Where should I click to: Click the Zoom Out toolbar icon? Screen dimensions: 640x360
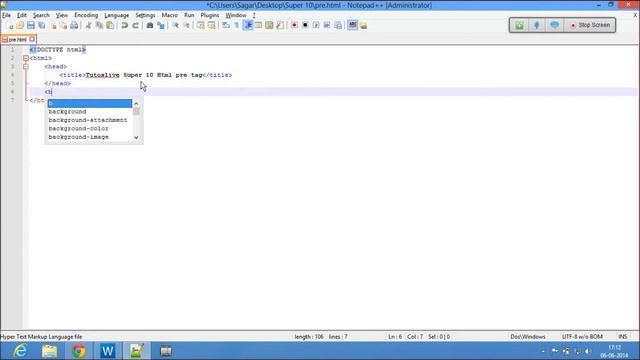(x=187, y=25)
